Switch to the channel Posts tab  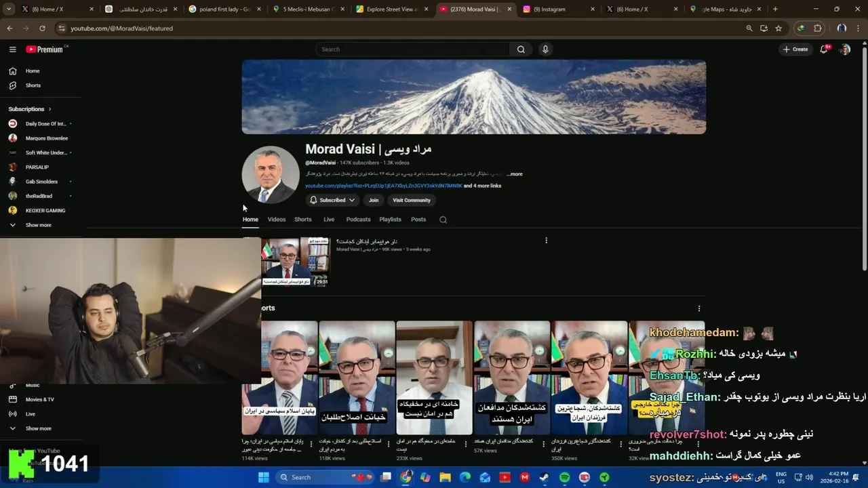[x=418, y=220]
